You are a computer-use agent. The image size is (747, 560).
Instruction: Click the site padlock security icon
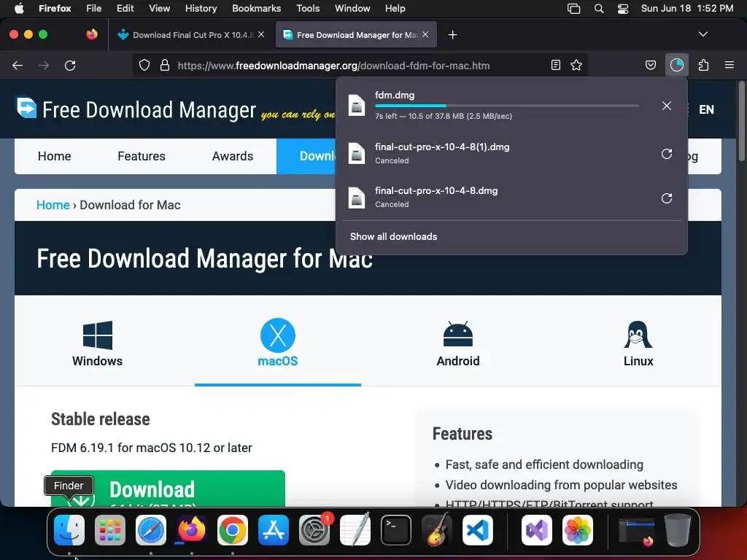click(x=165, y=65)
